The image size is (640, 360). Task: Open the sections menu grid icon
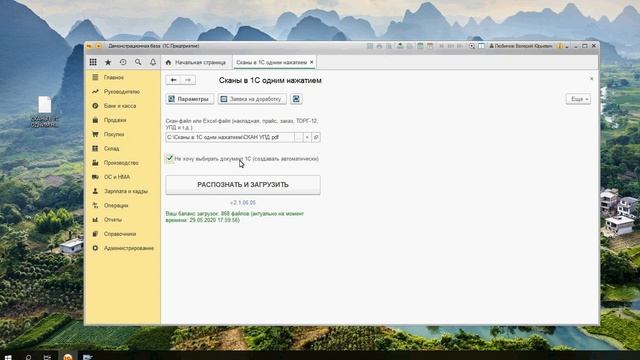[93, 62]
